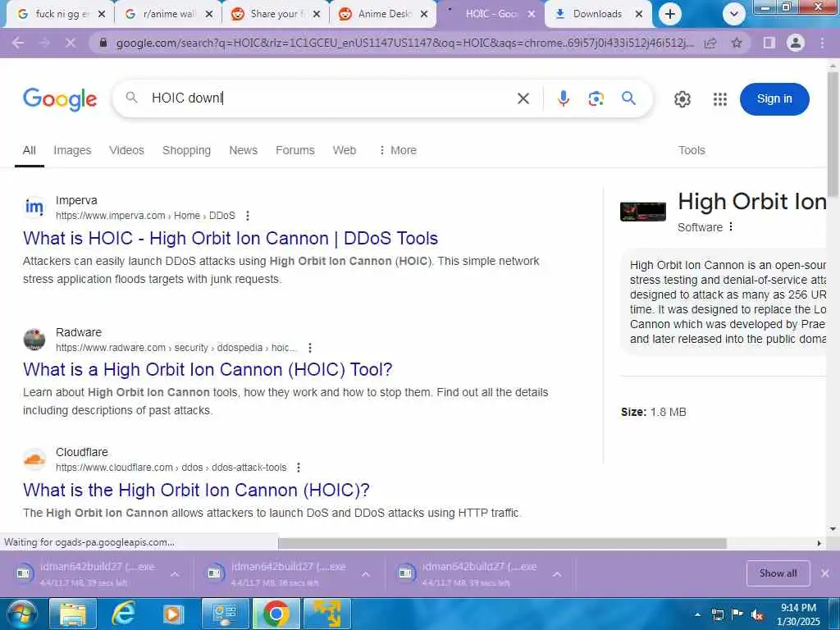This screenshot has width=840, height=630.
Task: Open Chrome's three-dot menu
Action: click(822, 43)
